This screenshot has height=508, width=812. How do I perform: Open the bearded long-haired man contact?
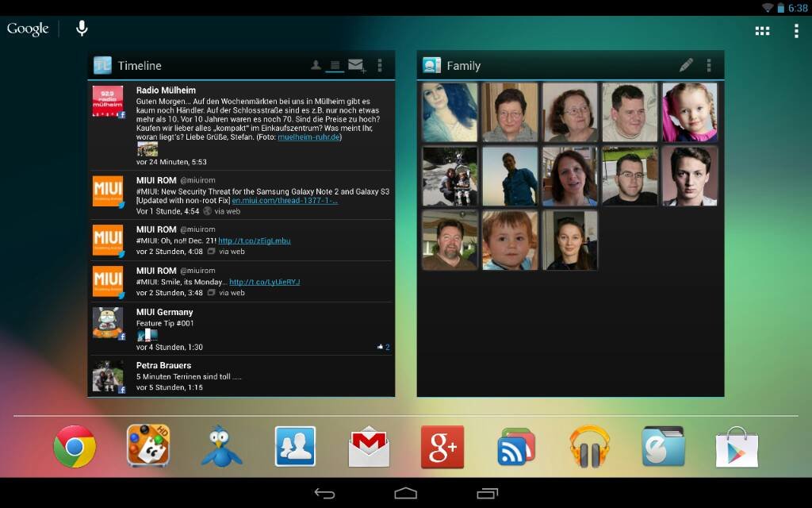tap(450, 241)
